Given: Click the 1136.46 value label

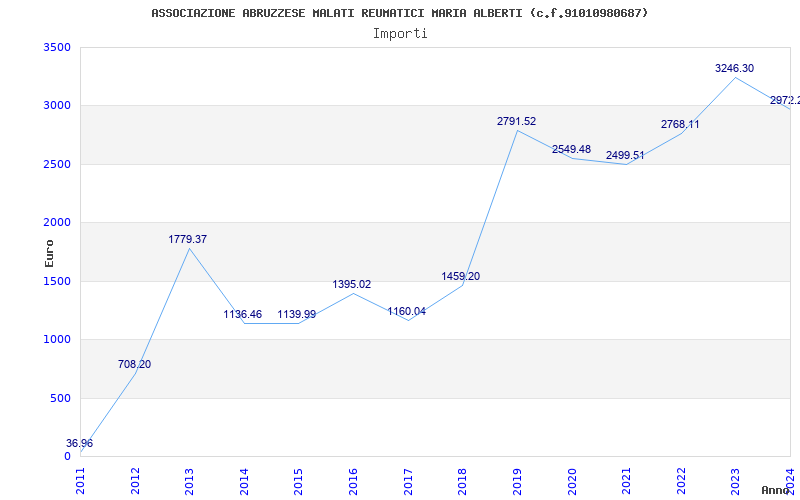Looking at the screenshot, I should pyautogui.click(x=242, y=314).
